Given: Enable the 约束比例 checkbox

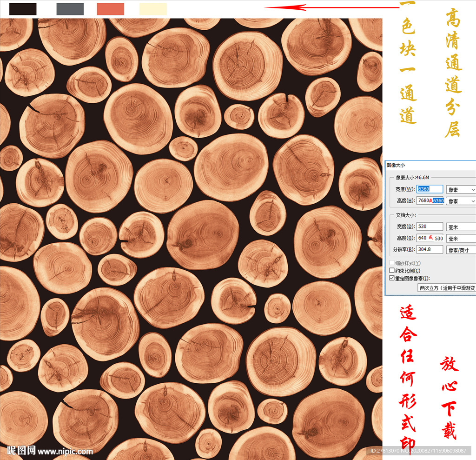Looking at the screenshot, I should 392,271.
